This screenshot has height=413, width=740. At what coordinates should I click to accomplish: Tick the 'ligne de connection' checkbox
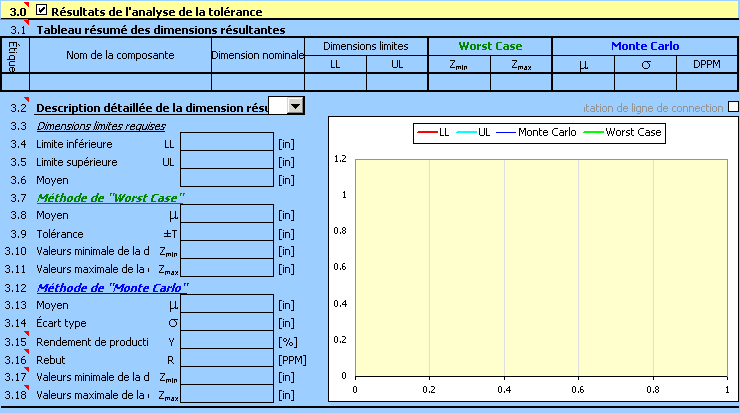click(x=733, y=107)
